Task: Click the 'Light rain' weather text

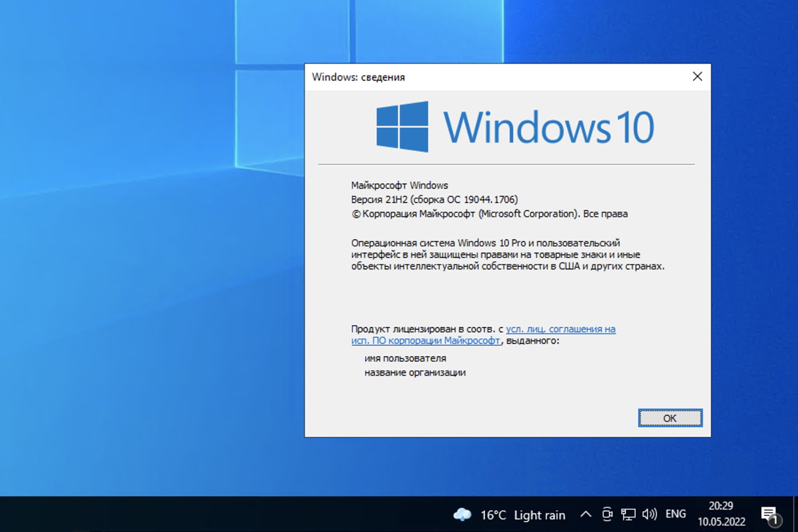Action: point(539,514)
